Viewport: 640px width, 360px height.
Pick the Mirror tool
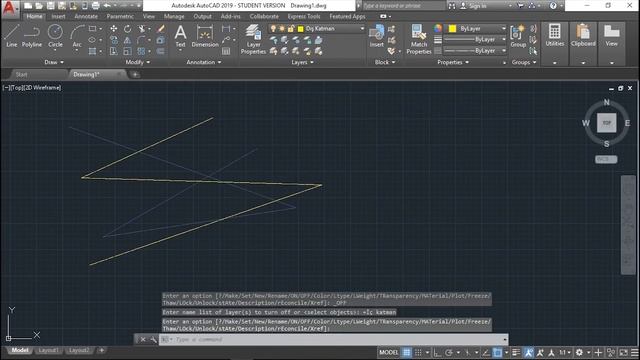tap(127, 40)
